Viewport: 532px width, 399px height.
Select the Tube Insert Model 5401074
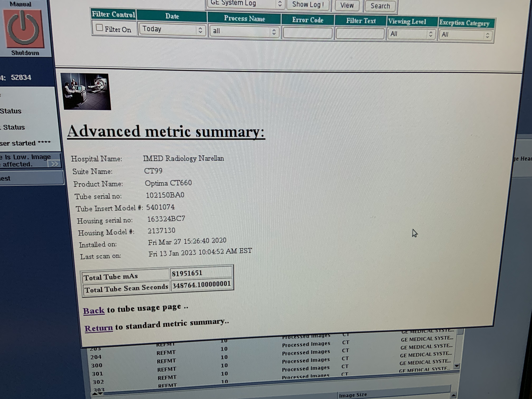pos(160,207)
